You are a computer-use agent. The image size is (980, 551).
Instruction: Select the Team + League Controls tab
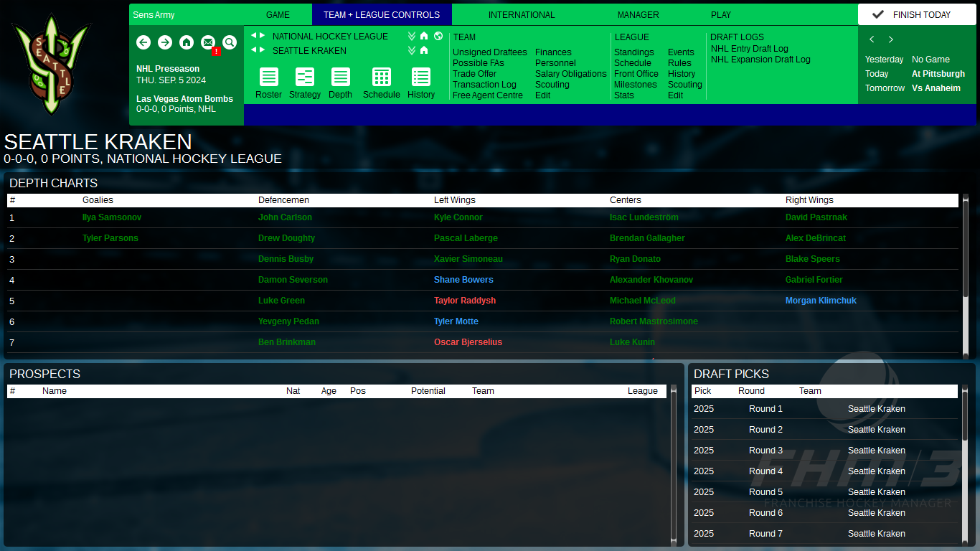click(x=382, y=14)
